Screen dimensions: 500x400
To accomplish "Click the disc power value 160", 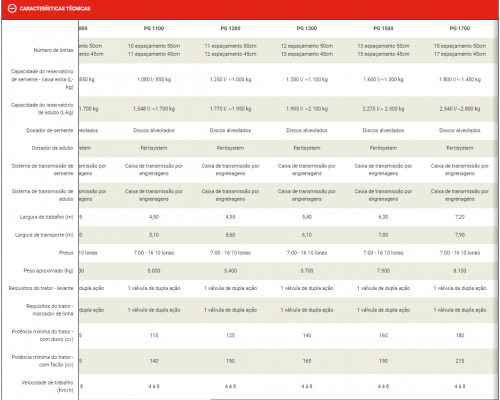I will click(x=383, y=335).
